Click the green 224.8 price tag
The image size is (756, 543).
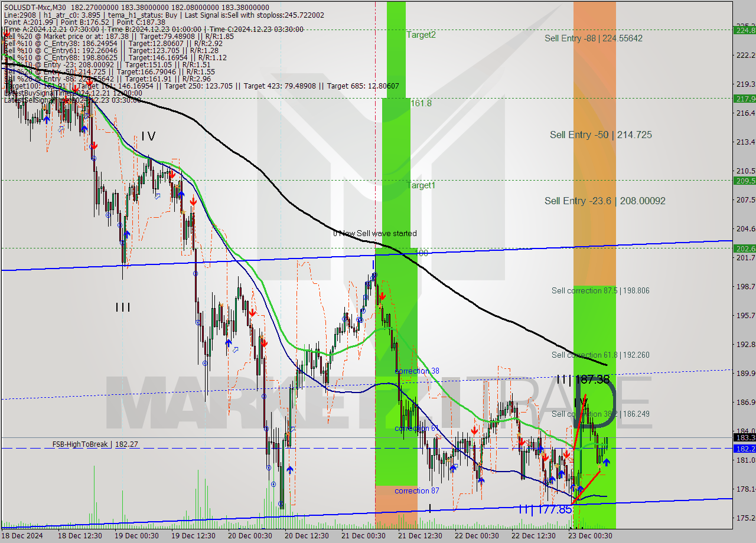point(744,30)
